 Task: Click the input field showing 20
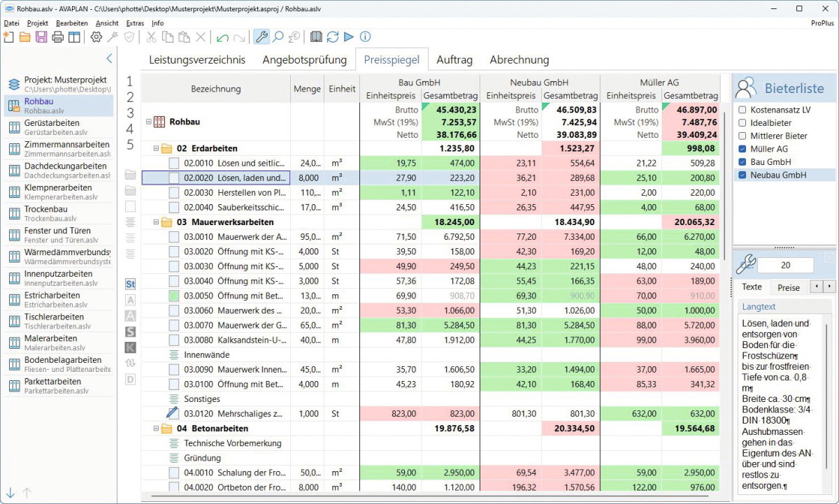[785, 266]
